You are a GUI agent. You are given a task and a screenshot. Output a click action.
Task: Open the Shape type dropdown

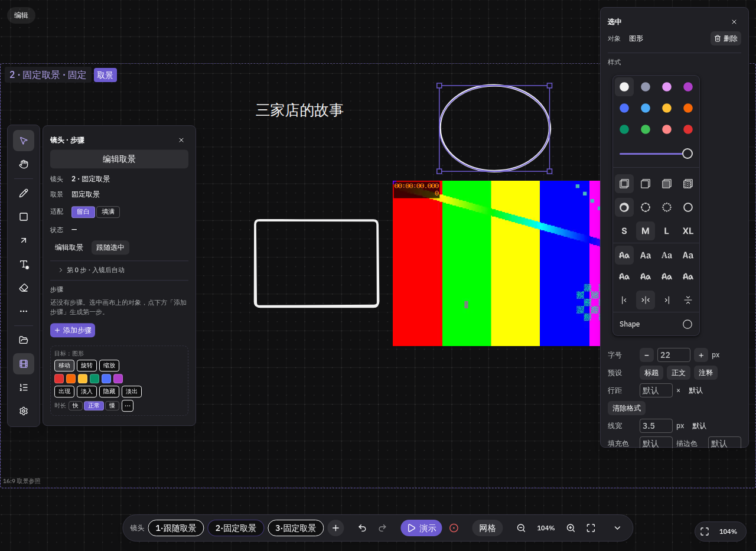point(656,324)
